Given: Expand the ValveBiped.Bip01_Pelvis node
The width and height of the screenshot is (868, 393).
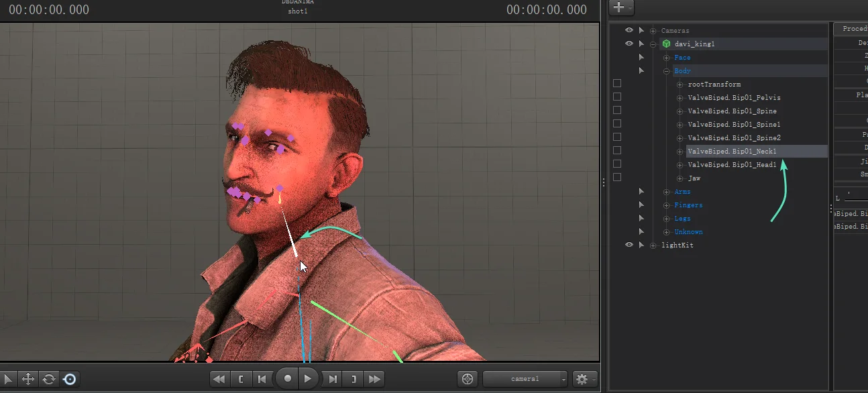Looking at the screenshot, I should coord(680,98).
